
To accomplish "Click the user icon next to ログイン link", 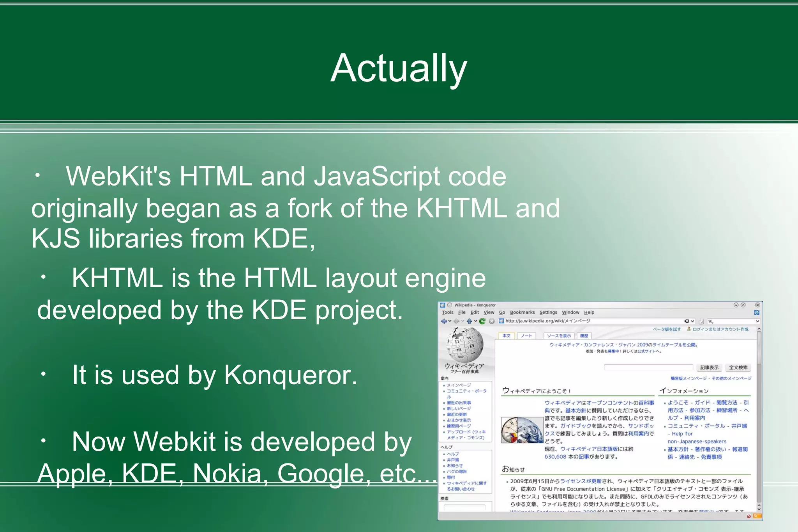I will coord(689,329).
